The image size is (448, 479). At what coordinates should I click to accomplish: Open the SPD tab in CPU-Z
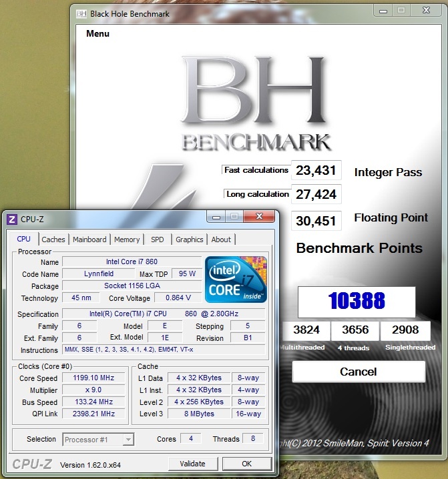click(x=157, y=239)
